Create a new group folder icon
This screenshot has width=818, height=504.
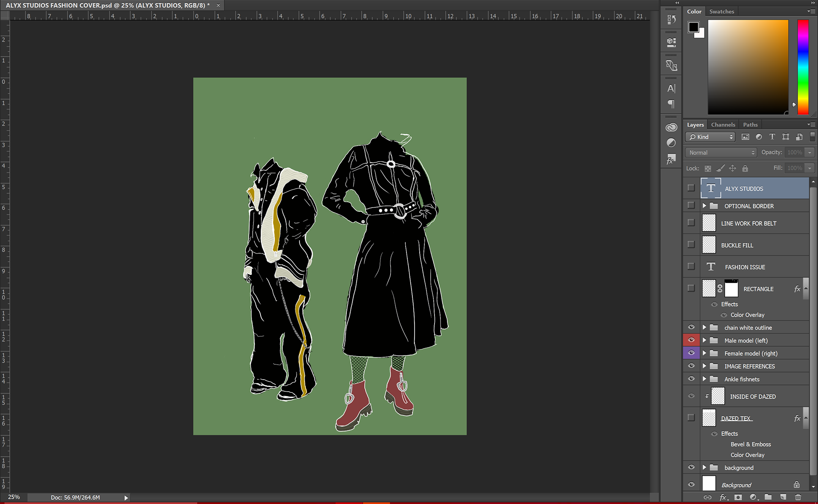pyautogui.click(x=768, y=497)
